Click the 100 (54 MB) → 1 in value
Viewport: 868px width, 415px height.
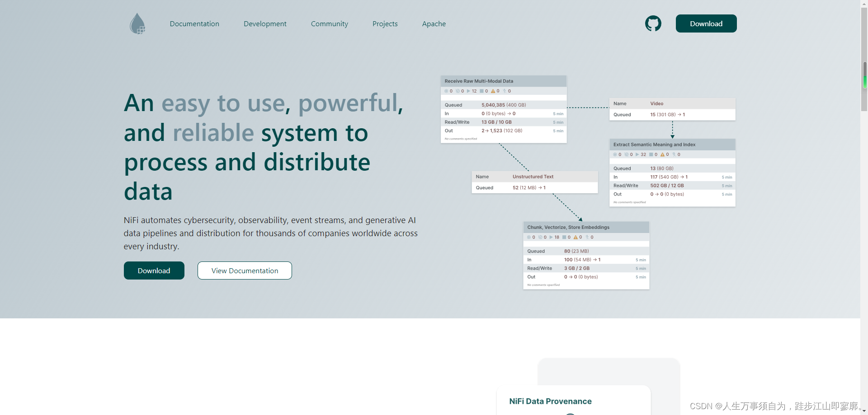[582, 260]
